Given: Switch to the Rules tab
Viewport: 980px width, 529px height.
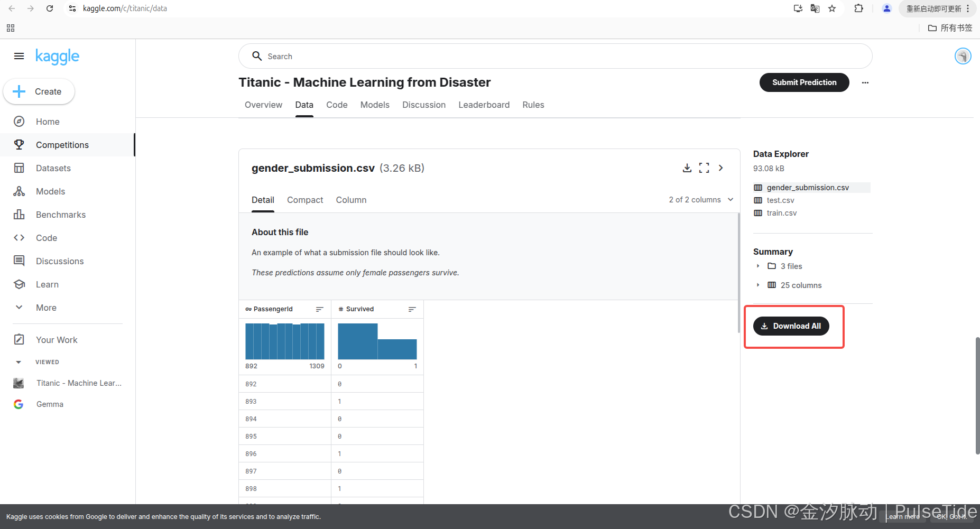Looking at the screenshot, I should (533, 105).
